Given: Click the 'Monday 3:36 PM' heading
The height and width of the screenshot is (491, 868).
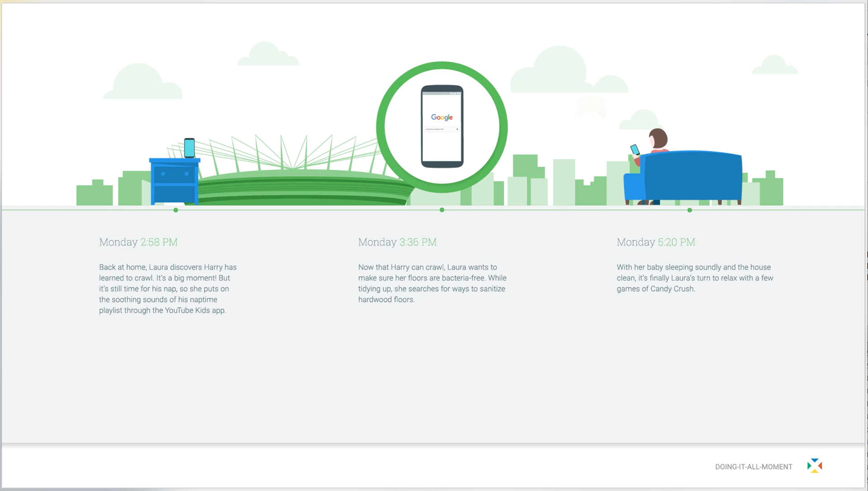Looking at the screenshot, I should tap(397, 242).
